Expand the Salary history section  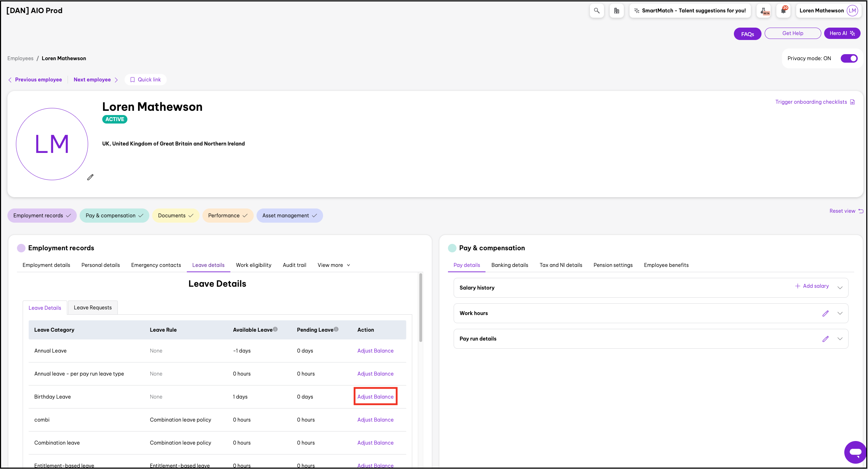(x=840, y=288)
